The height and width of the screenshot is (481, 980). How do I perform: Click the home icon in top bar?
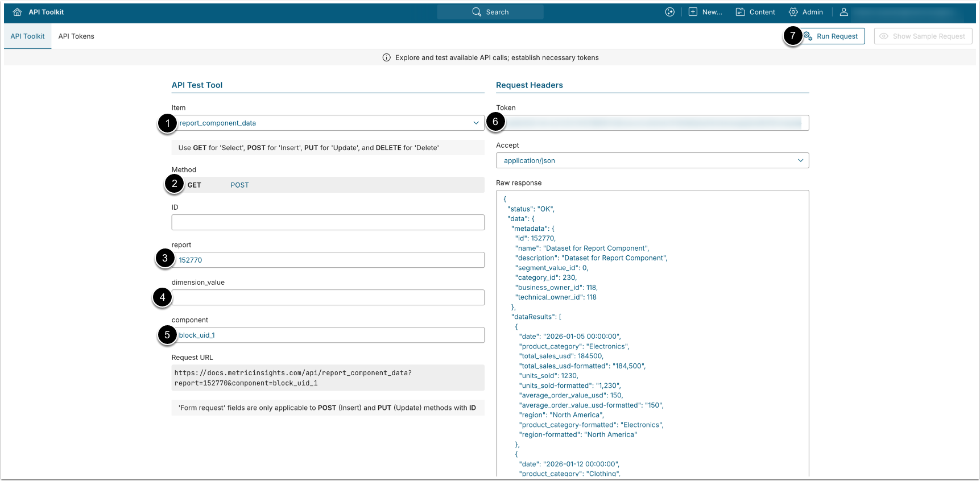coord(17,12)
